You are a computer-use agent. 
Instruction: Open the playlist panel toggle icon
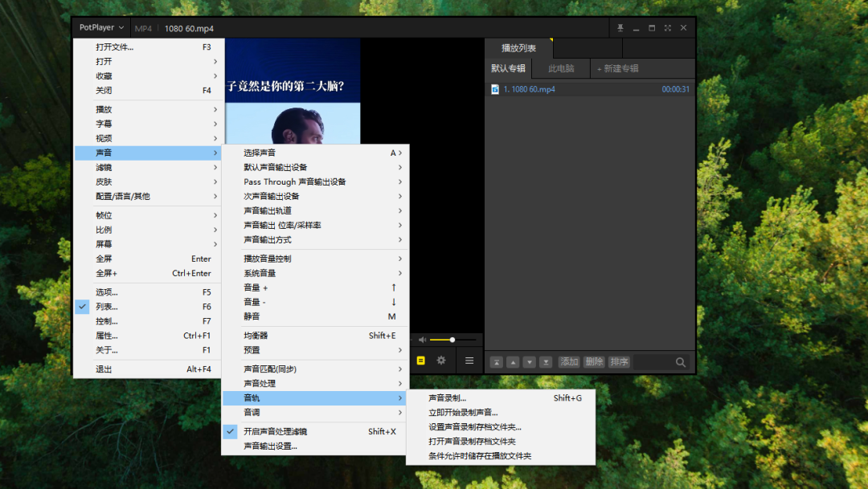[x=420, y=361]
